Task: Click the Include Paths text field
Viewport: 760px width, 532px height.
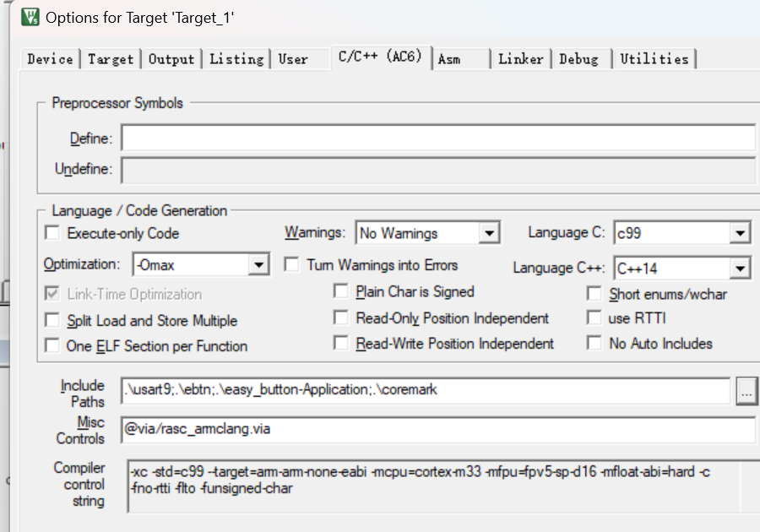Action: (426, 390)
